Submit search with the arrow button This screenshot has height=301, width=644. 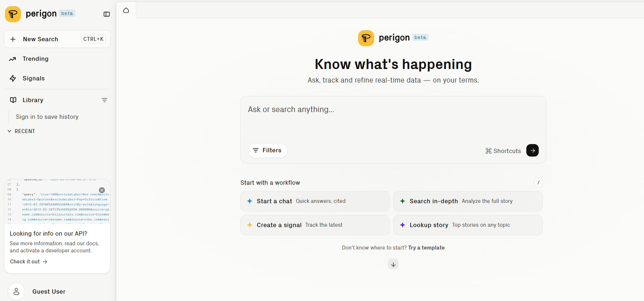pos(532,150)
